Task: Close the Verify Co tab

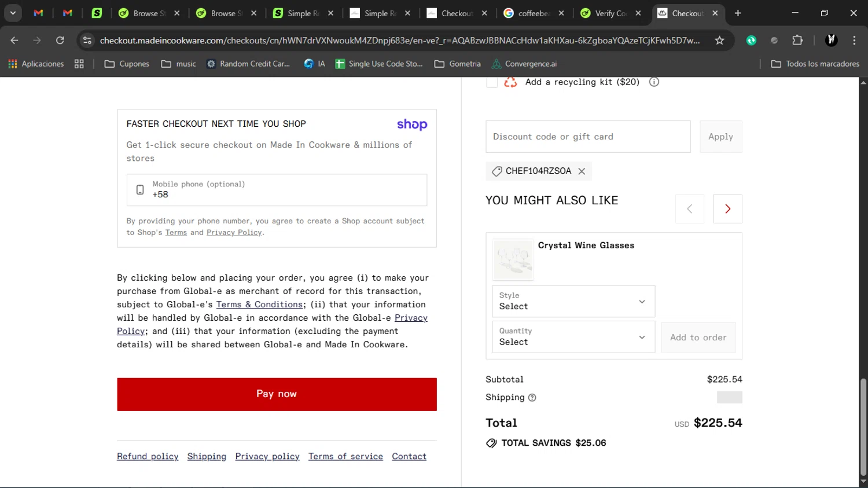Action: pyautogui.click(x=638, y=13)
